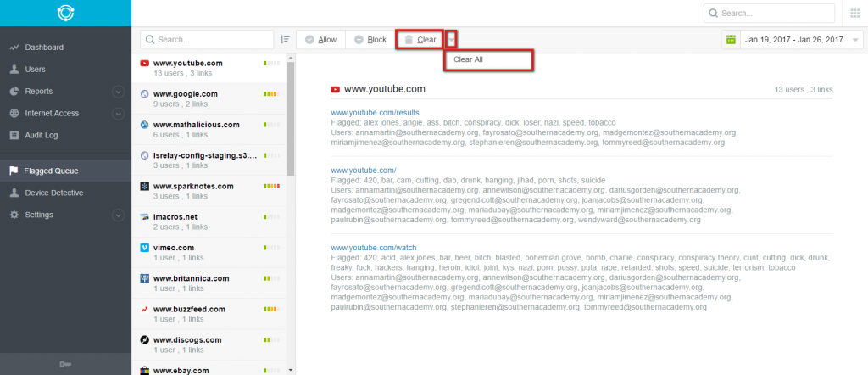The image size is (868, 375).
Task: Click the YouTube icon in detail header
Action: (x=335, y=89)
